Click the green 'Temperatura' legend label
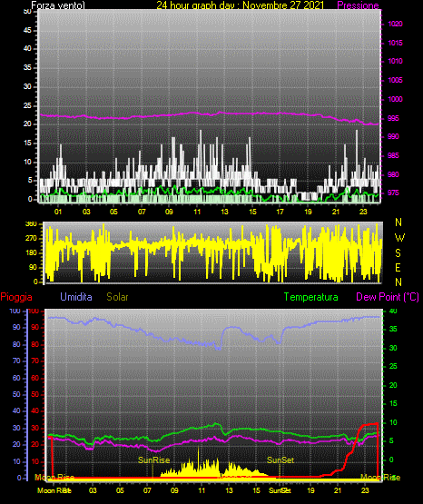Screen dimensions: 423x504 coord(311,297)
